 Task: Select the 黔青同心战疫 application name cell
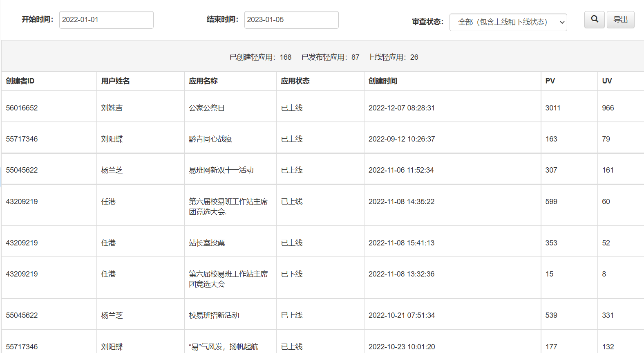tap(210, 139)
